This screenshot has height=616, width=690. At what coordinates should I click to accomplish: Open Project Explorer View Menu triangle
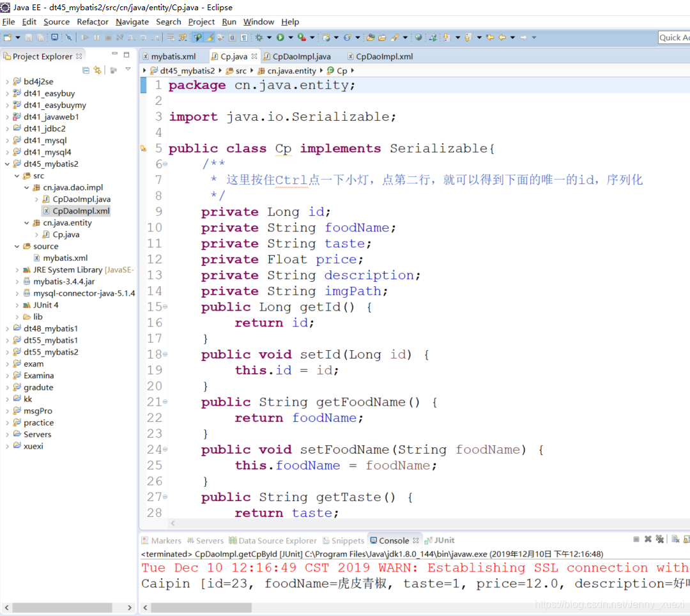point(128,69)
